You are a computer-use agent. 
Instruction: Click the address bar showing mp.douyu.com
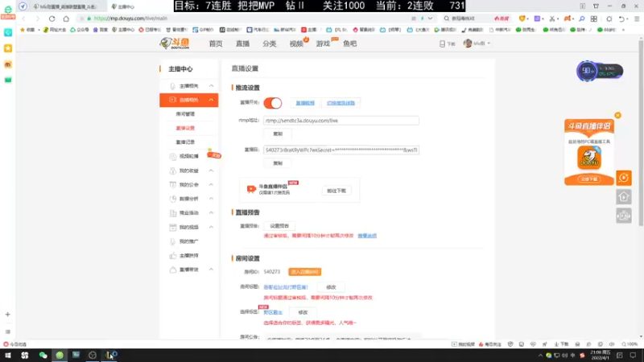246,19
